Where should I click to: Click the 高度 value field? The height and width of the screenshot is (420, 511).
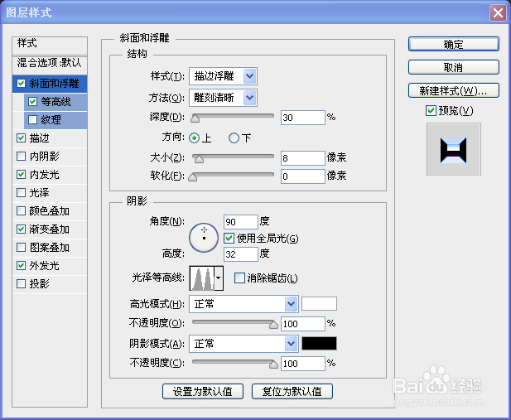pyautogui.click(x=241, y=254)
